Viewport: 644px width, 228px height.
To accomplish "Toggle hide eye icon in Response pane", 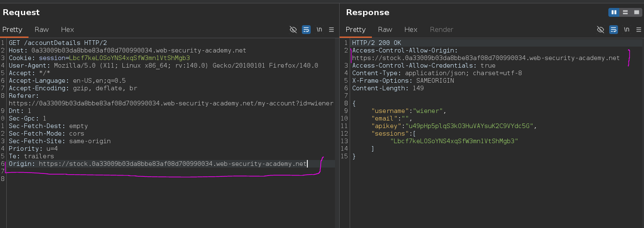I will (x=600, y=29).
